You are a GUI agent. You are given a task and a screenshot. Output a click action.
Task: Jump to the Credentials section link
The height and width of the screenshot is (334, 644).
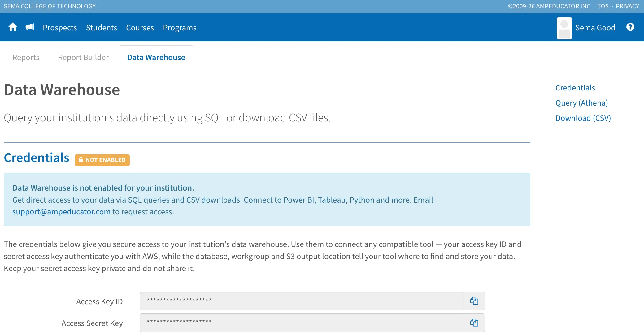[x=575, y=88]
